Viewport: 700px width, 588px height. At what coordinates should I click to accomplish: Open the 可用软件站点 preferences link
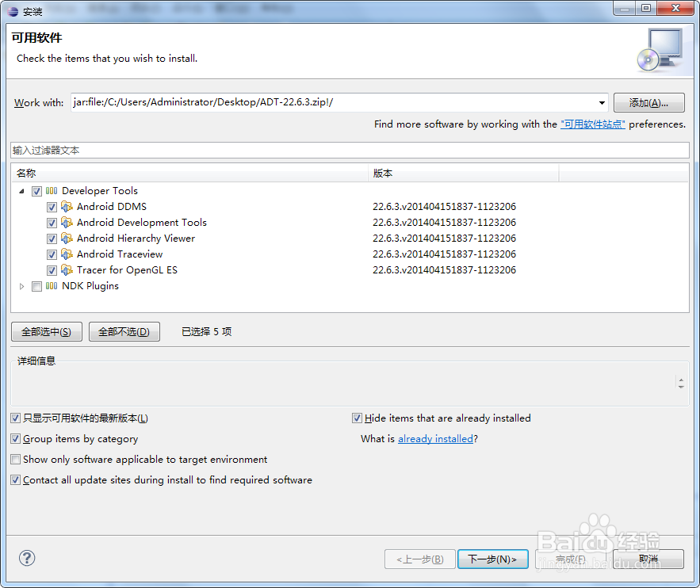click(593, 124)
